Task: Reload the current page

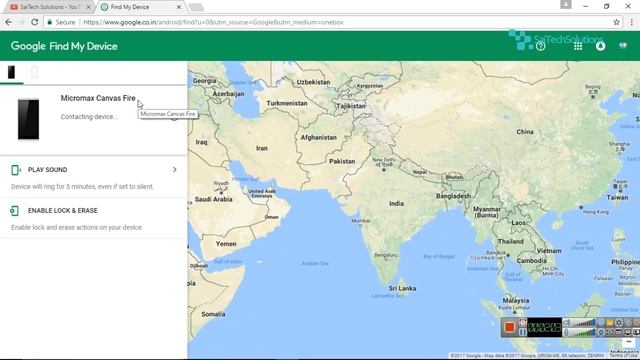Action: [x=35, y=22]
